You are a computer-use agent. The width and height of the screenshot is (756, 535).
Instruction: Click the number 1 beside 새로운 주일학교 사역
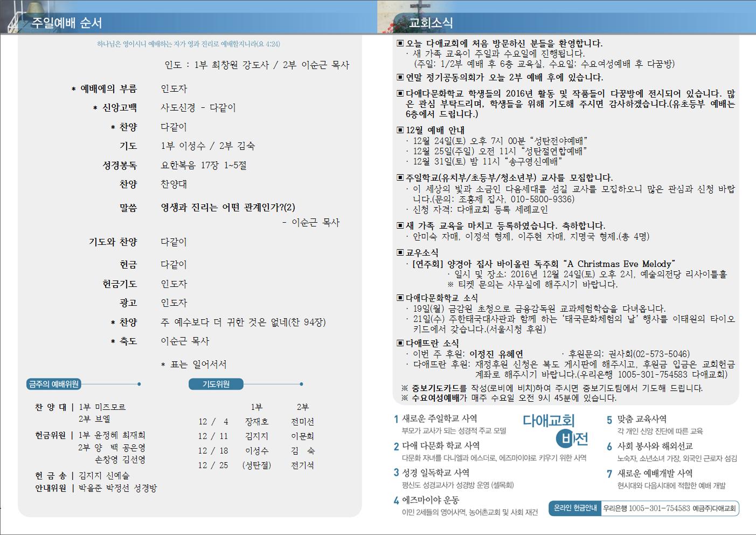pos(396,419)
